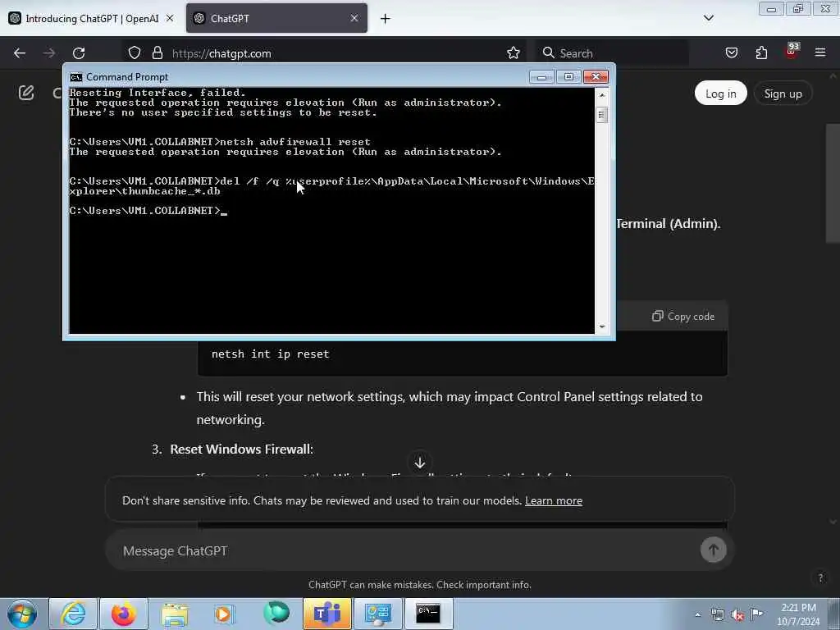
Task: Start a new chat with the pencil icon
Action: [26, 94]
